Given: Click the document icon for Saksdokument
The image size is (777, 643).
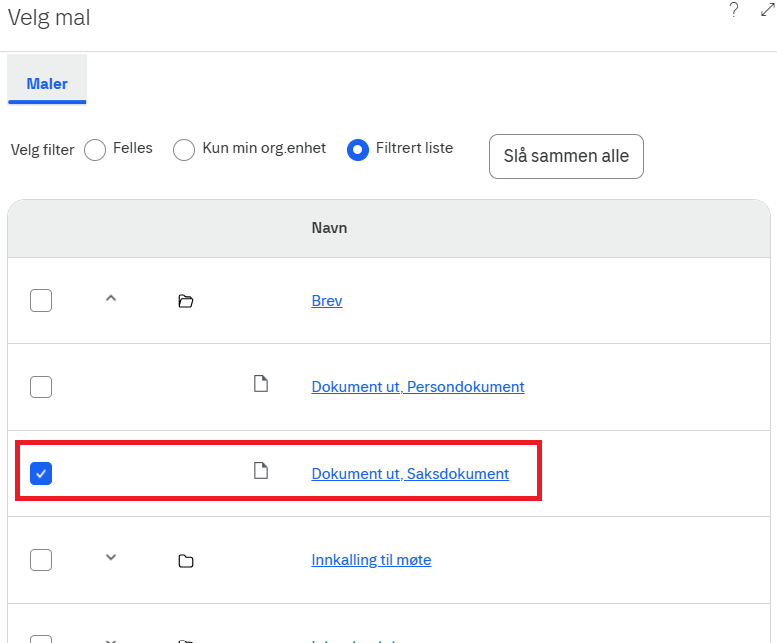Looking at the screenshot, I should tap(261, 471).
